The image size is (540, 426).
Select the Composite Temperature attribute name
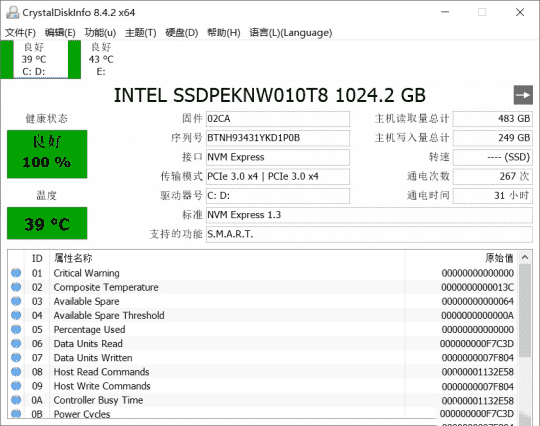click(x=106, y=287)
